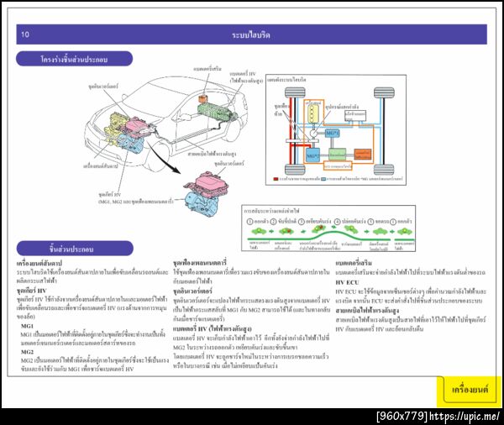Screen dimensions: 504x425
Task: Click the red legend swatch in diagram
Action: point(276,179)
